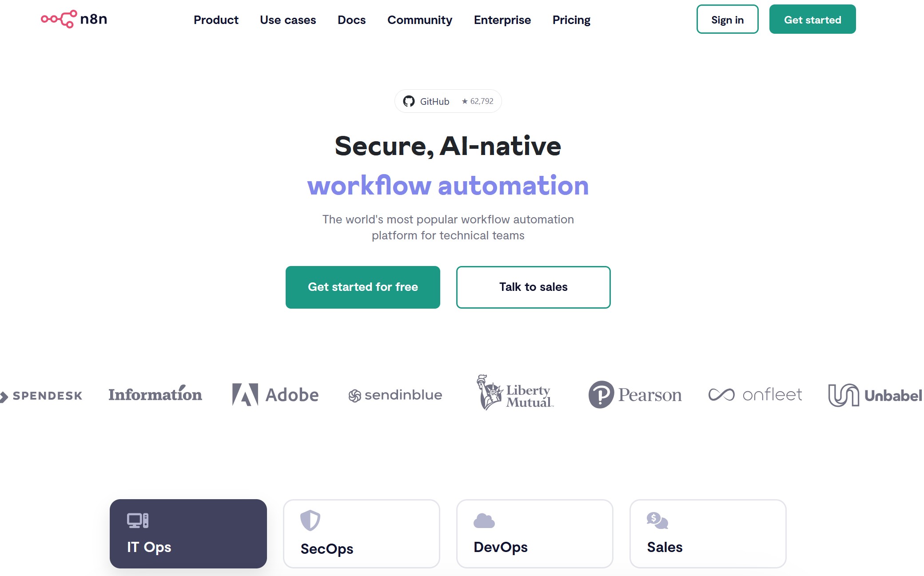The height and width of the screenshot is (576, 924).
Task: Click Get started for free button
Action: point(362,287)
